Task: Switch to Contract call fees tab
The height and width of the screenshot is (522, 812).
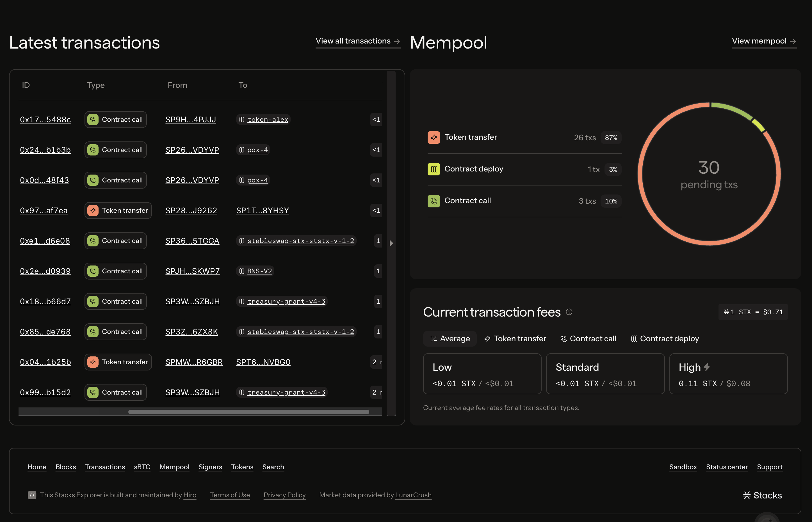Action: (x=588, y=339)
